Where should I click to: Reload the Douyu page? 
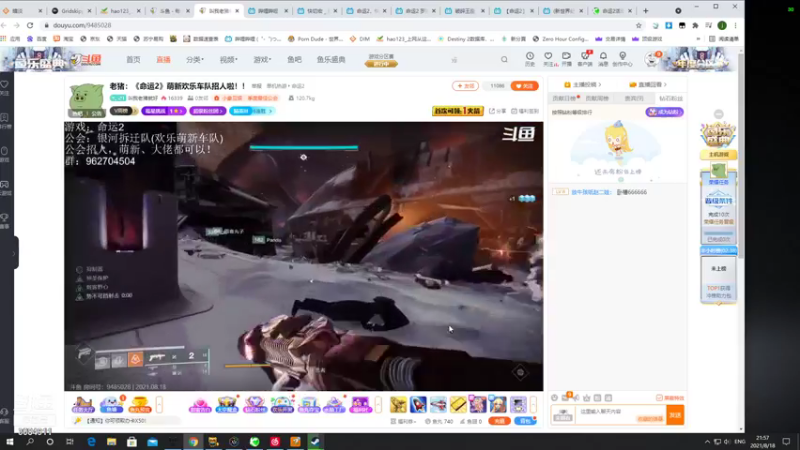point(30,25)
